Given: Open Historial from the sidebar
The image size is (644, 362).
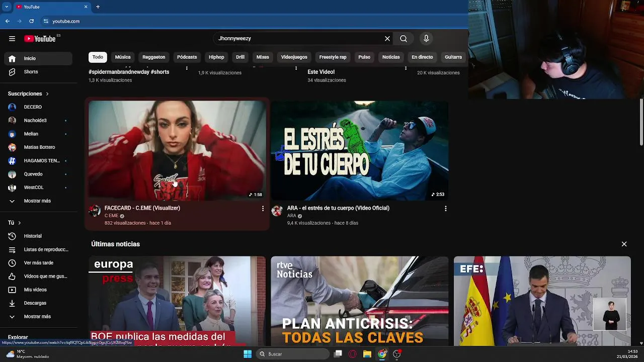Looking at the screenshot, I should pyautogui.click(x=38, y=236).
